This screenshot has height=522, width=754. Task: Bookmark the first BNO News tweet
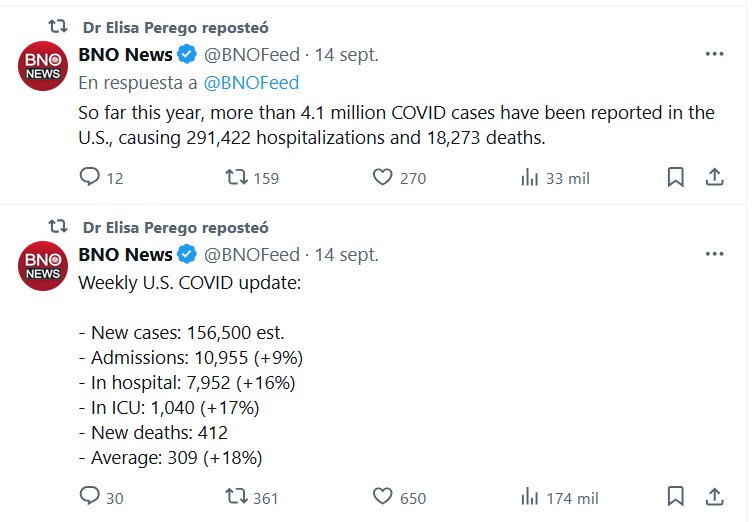pos(675,178)
